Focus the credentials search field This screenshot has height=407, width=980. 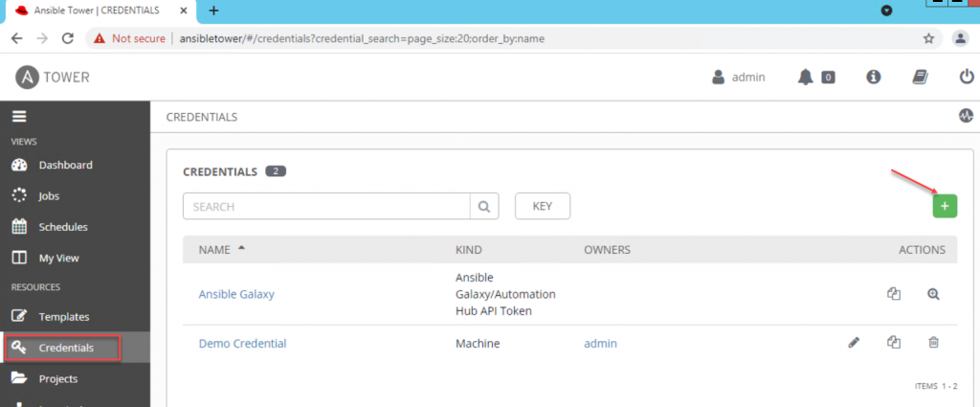pos(326,206)
